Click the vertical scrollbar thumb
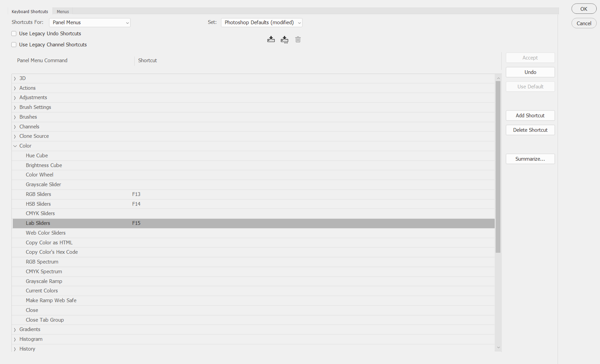The height and width of the screenshot is (364, 600). pos(498,167)
